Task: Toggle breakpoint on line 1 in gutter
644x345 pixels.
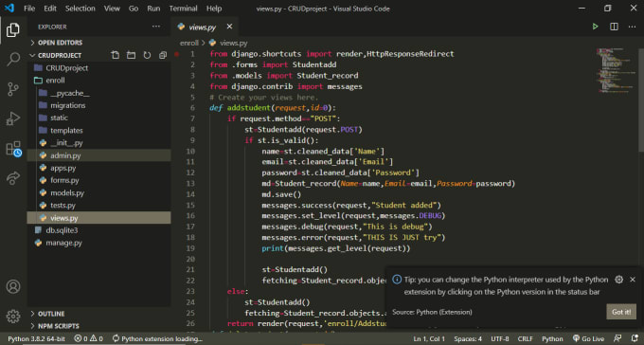Action: pyautogui.click(x=176, y=54)
